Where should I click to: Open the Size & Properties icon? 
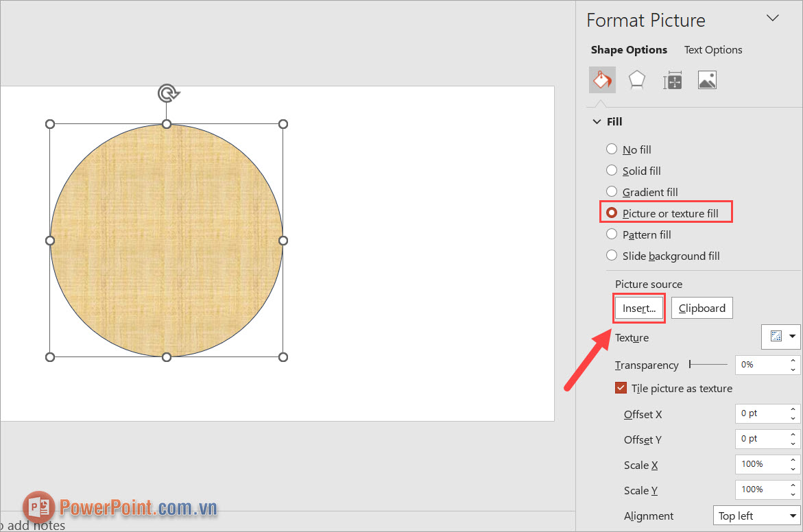(x=672, y=80)
